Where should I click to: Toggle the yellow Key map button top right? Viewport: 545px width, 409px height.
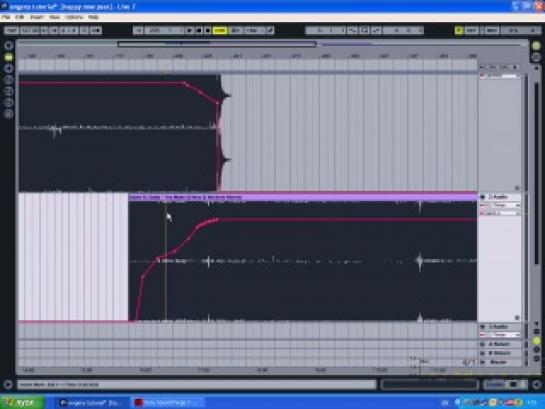pos(459,31)
